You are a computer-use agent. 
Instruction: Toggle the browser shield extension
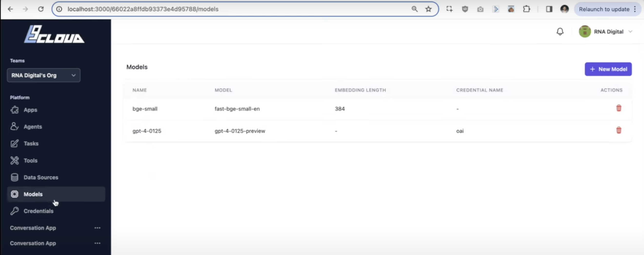click(x=465, y=9)
